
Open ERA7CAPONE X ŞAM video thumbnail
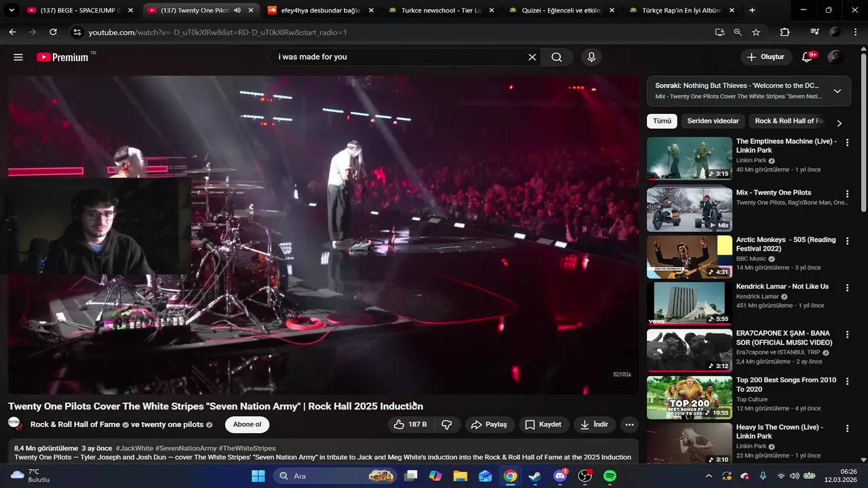click(x=689, y=350)
